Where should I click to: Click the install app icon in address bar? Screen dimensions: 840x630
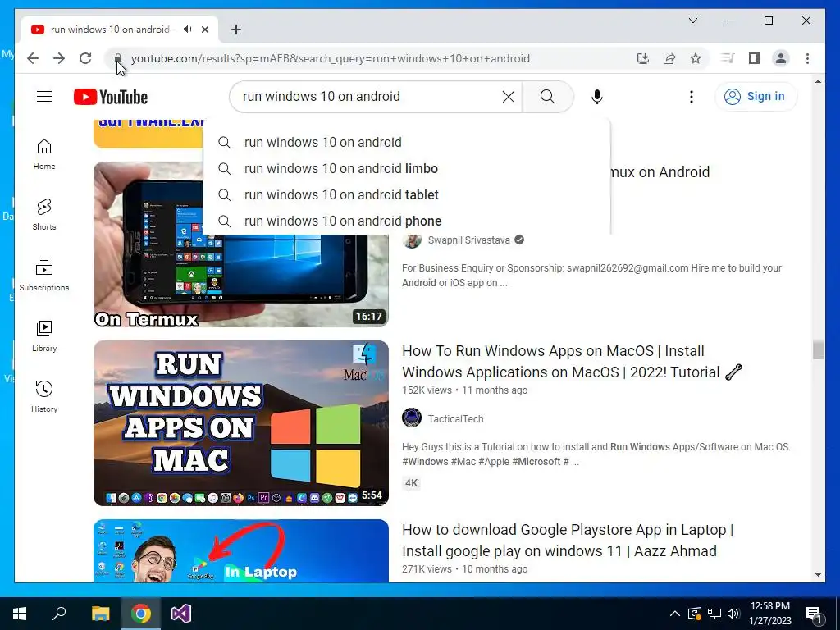(643, 58)
